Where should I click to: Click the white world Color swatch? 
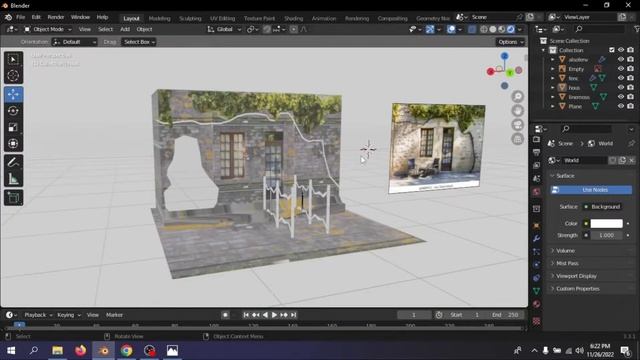607,223
